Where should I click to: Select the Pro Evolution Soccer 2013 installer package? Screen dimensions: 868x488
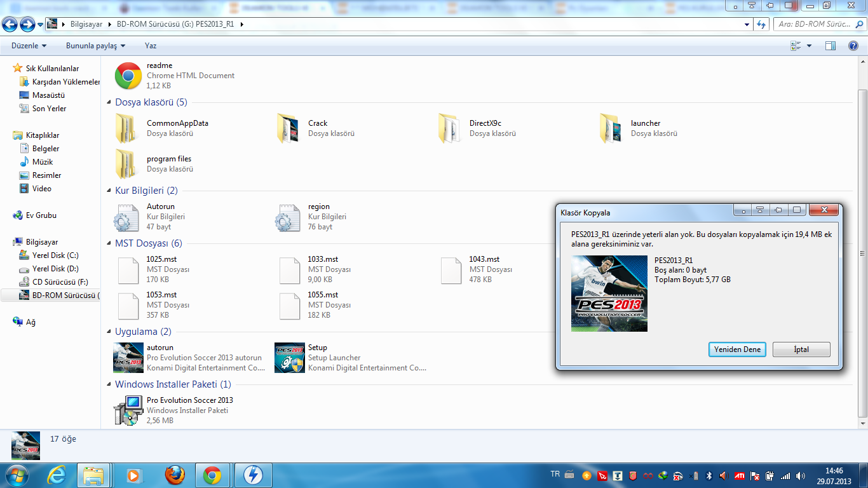click(173, 410)
